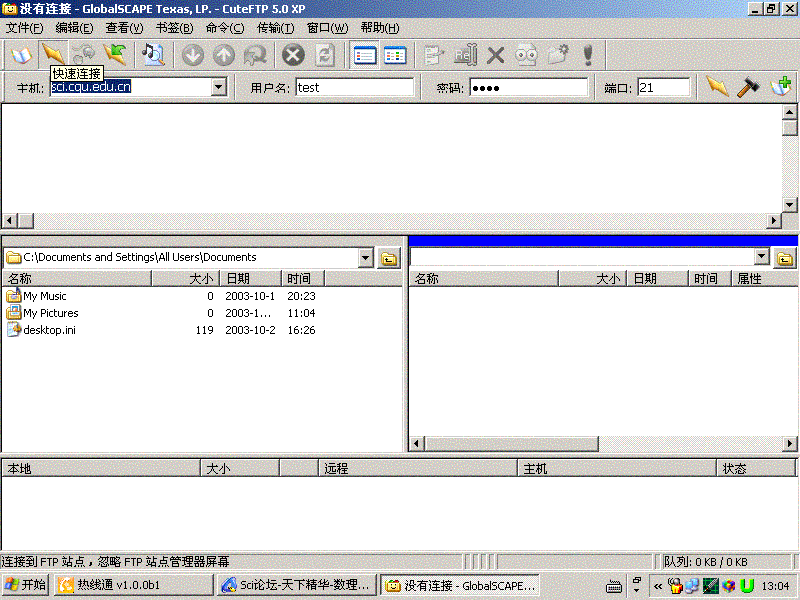Screen dimensions: 800x600
Task: Click the 远程 column header in queue
Action: click(418, 468)
